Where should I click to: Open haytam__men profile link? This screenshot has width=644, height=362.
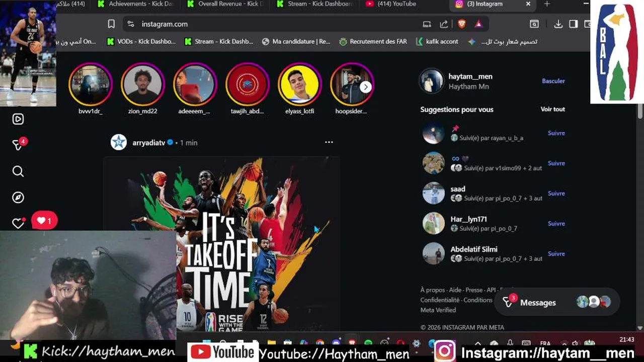tap(470, 76)
